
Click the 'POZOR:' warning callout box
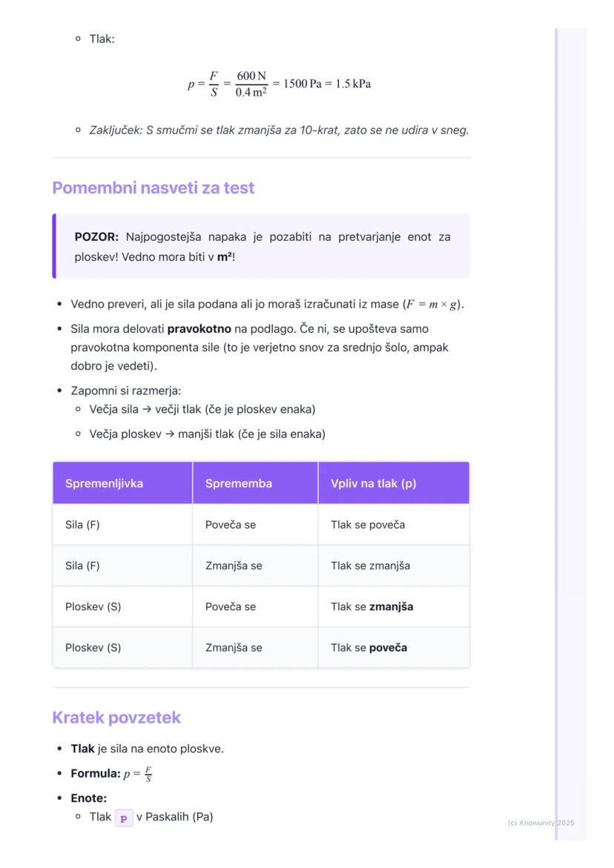click(262, 246)
